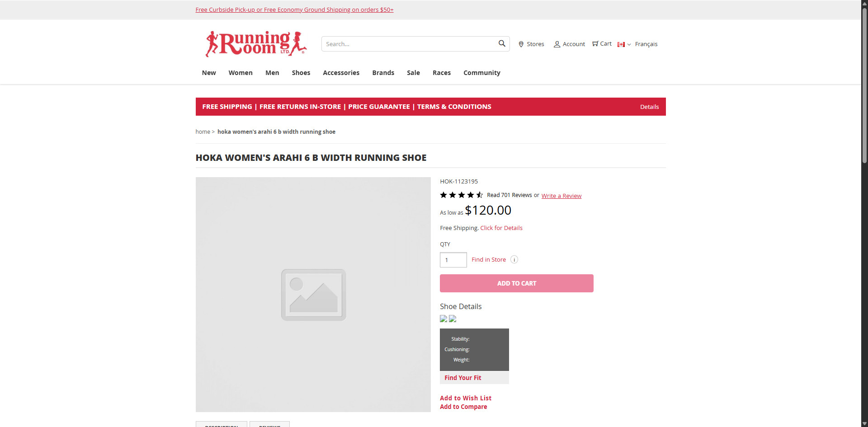
Task: Click the product image placeholder
Action: pos(313,295)
